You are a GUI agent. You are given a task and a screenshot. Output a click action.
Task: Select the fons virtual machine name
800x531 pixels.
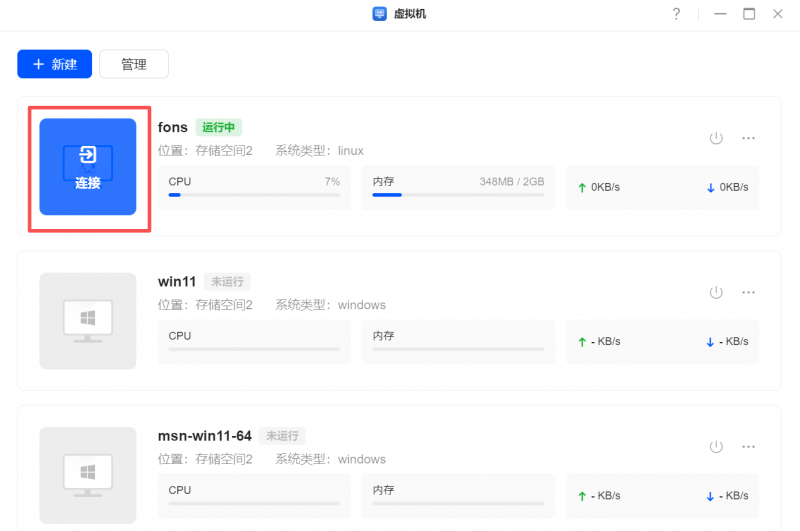tap(173, 127)
